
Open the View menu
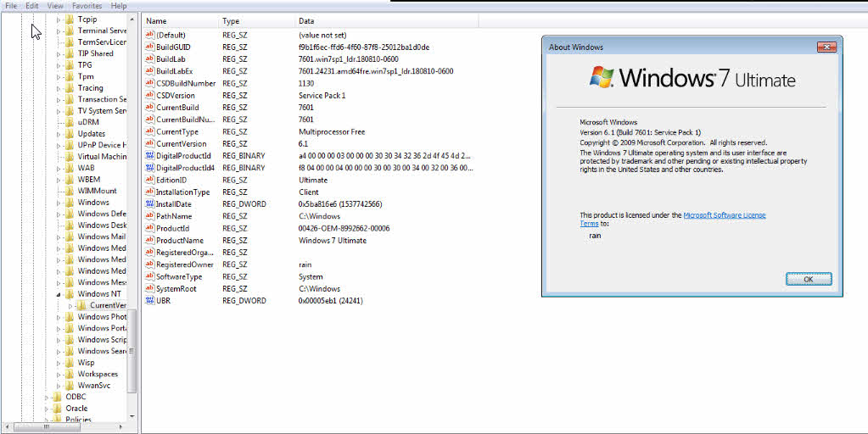click(x=55, y=6)
